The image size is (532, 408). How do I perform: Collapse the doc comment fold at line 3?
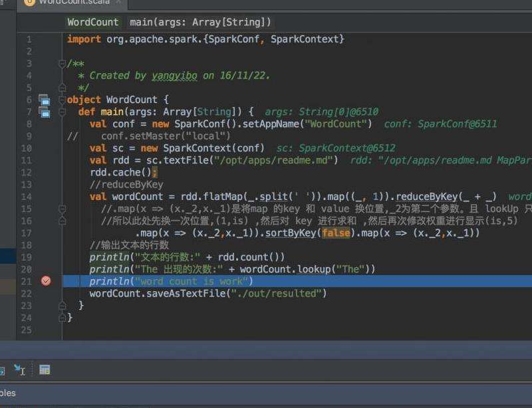coord(63,64)
